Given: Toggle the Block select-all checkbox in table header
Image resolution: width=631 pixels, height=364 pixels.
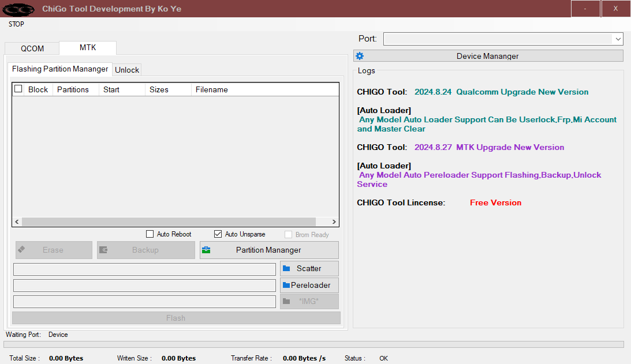Looking at the screenshot, I should 17,88.
